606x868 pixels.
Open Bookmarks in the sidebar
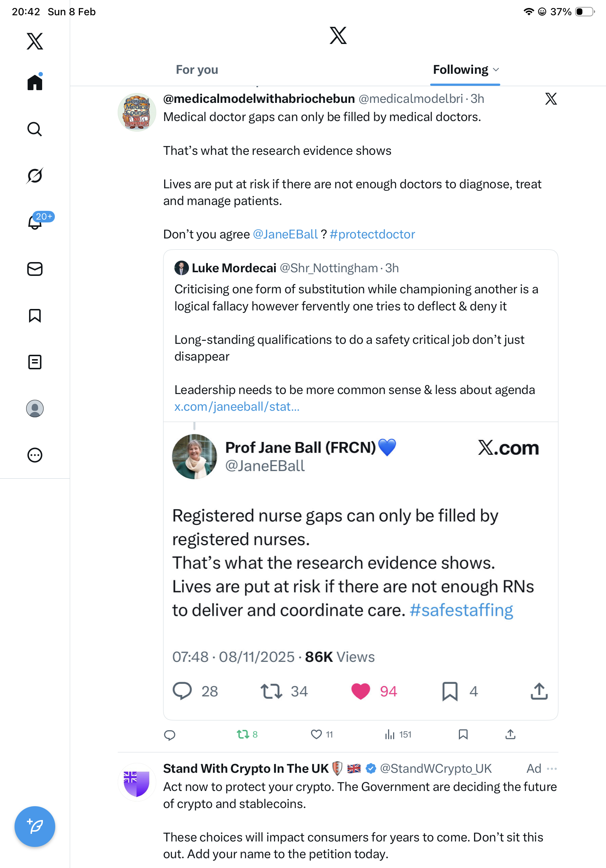point(35,315)
